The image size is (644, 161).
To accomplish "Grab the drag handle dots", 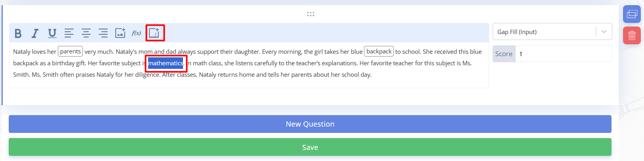I will (311, 14).
